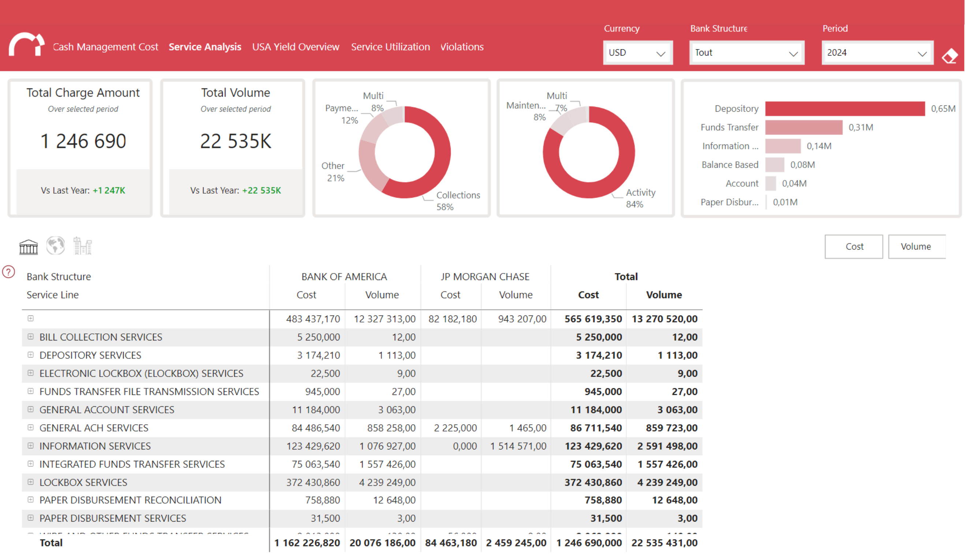965x560 pixels.
Task: Expand the LOCKBOX SERVICES row
Action: point(31,482)
